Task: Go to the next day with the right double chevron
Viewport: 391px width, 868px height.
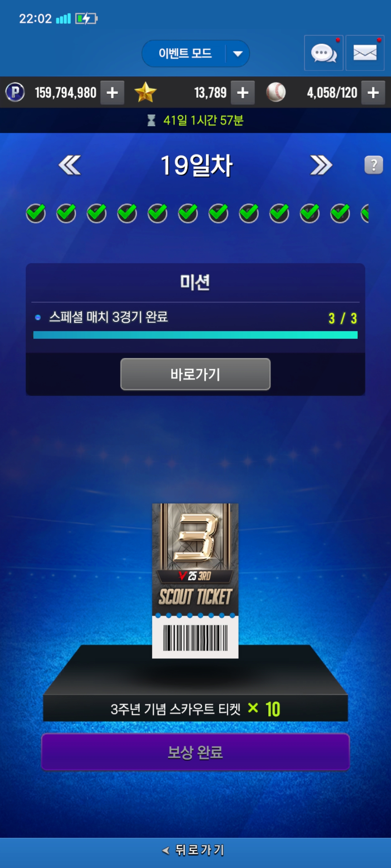Action: pos(321,165)
